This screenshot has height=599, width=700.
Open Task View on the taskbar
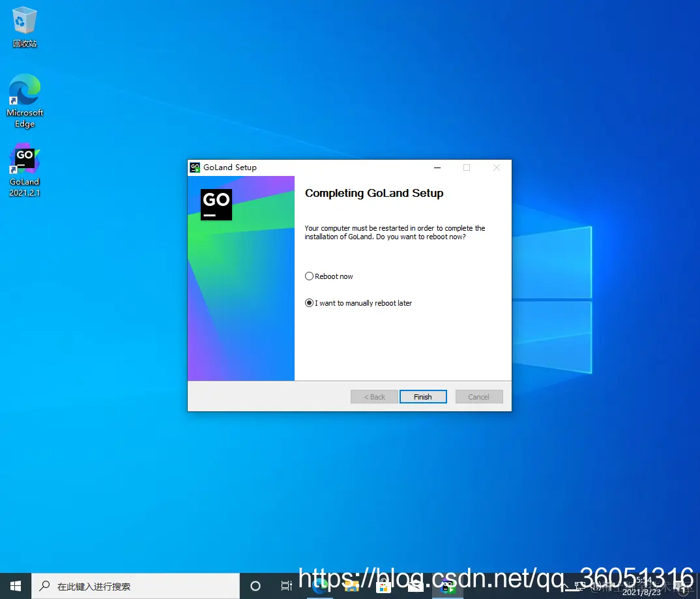point(286,586)
